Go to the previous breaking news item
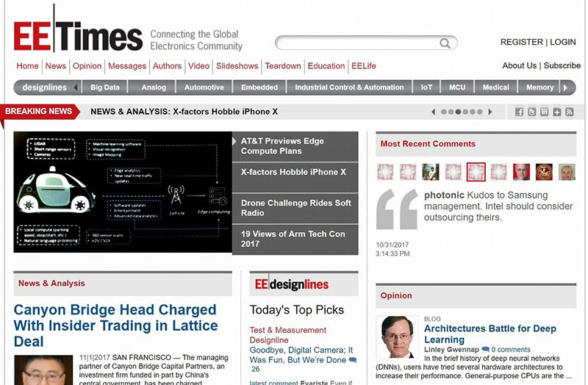The height and width of the screenshot is (385, 588). pos(434,112)
